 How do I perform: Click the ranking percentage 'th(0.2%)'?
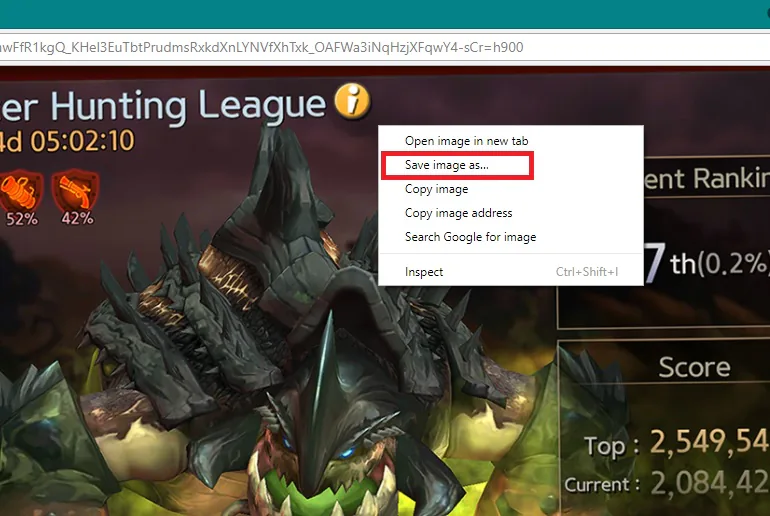tap(719, 265)
